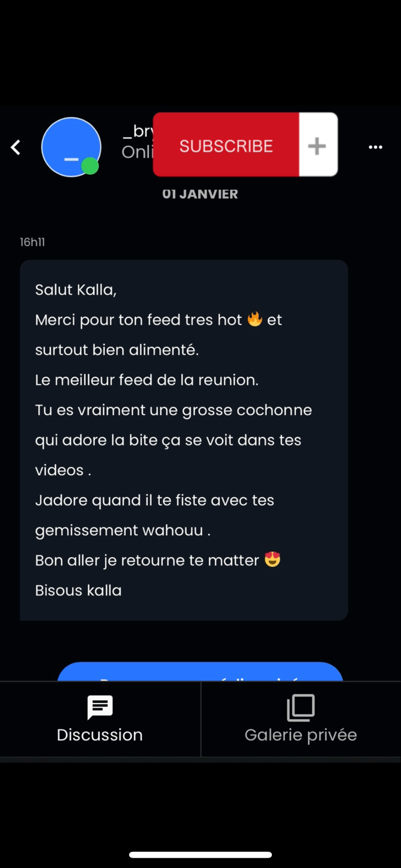The width and height of the screenshot is (401, 868).
Task: Tap the Discussion chat bubble icon
Action: pyautogui.click(x=100, y=707)
